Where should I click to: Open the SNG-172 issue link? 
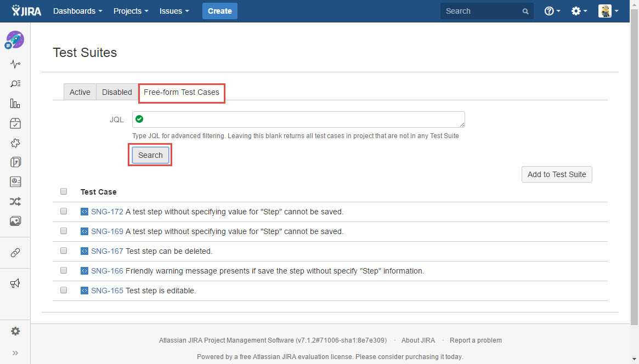pyautogui.click(x=107, y=212)
